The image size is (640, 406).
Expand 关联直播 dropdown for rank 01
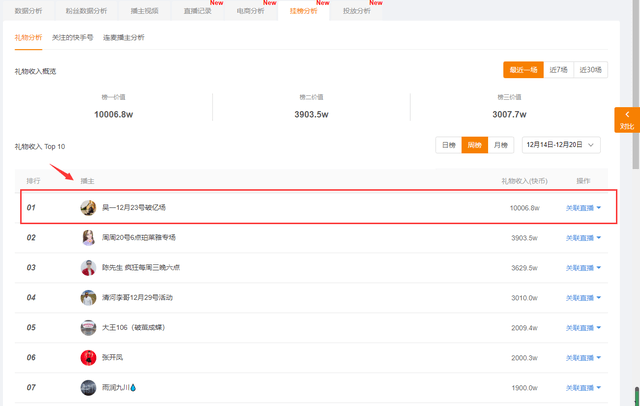coord(583,208)
